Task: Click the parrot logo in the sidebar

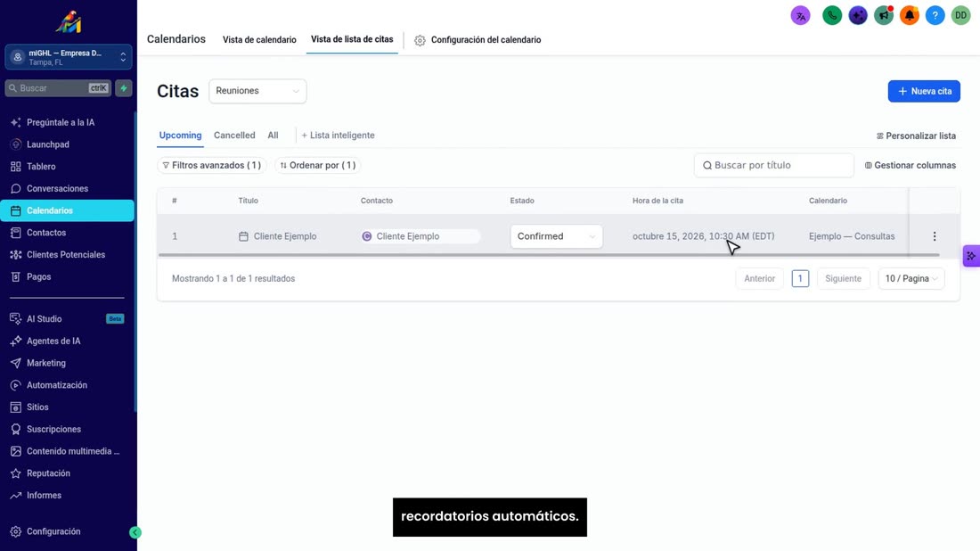Action: tap(68, 22)
